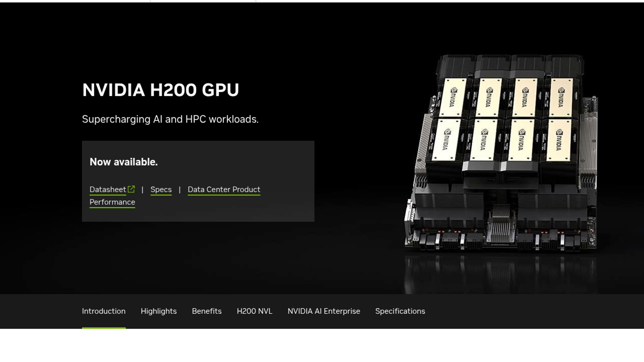The height and width of the screenshot is (362, 644).
Task: Click NVIDIA logo on bottom-left GPU module
Action: tap(446, 139)
